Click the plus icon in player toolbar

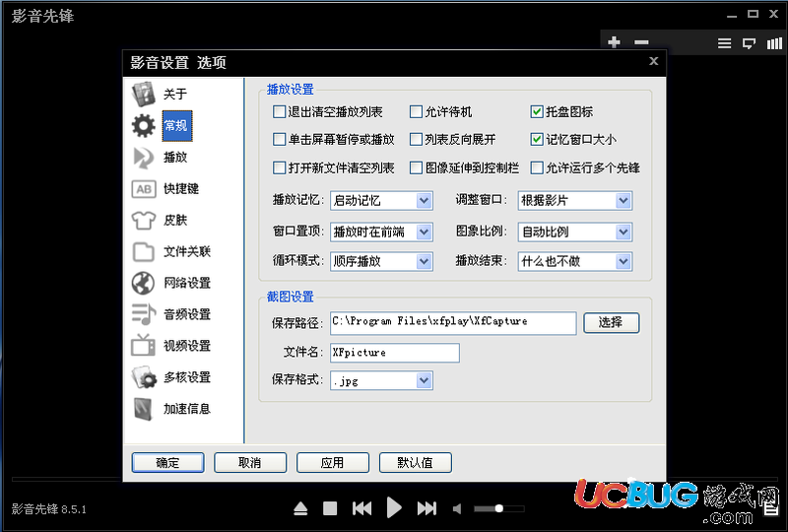point(614,42)
